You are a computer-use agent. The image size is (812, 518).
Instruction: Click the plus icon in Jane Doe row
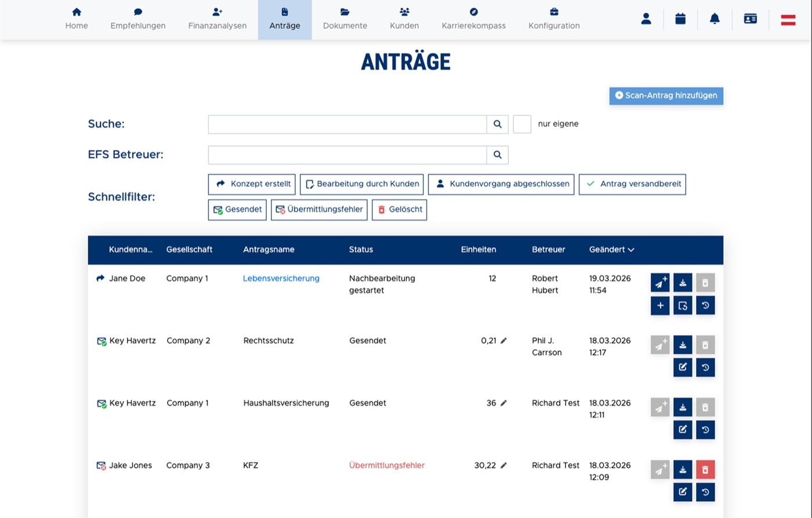point(660,305)
